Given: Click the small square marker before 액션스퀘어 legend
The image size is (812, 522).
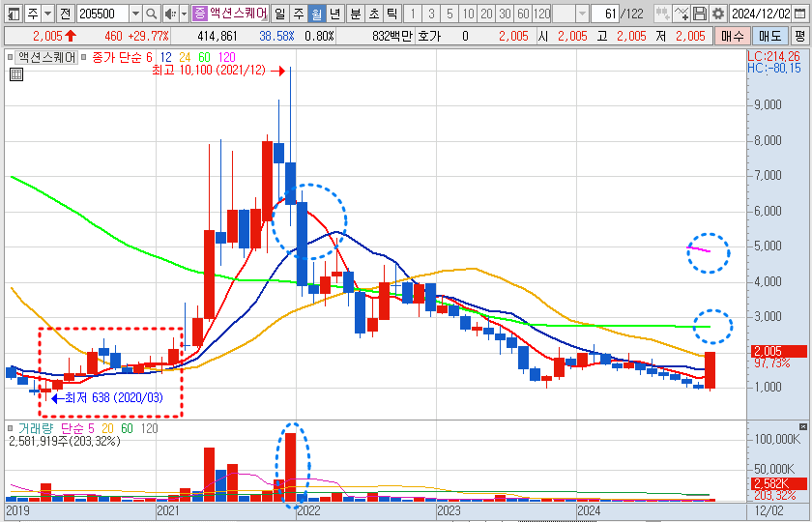Looking at the screenshot, I should tap(10, 57).
